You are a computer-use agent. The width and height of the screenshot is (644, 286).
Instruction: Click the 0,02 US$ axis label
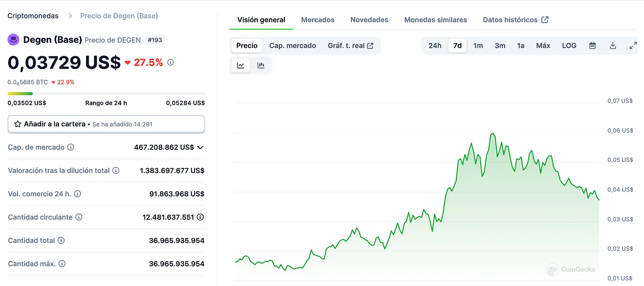620,248
